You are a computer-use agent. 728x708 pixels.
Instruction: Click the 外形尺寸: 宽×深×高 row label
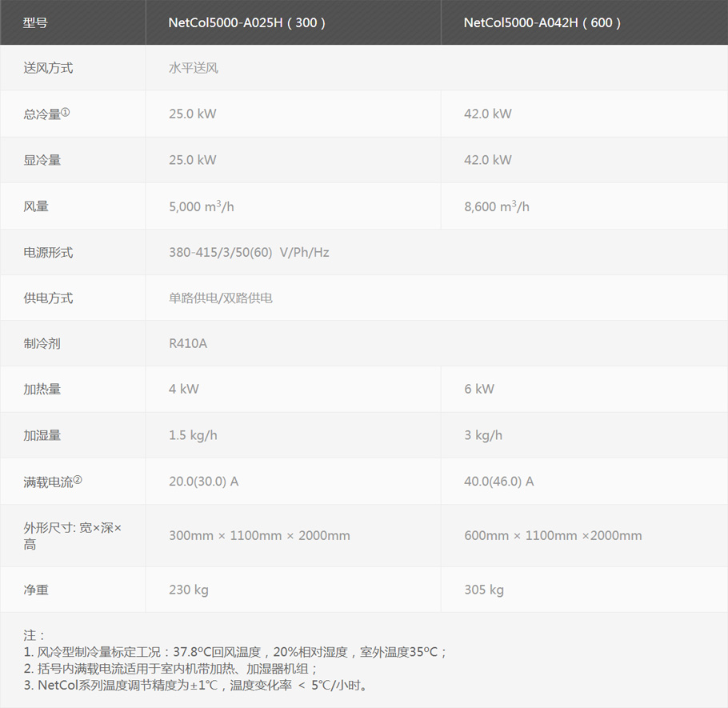(73, 536)
